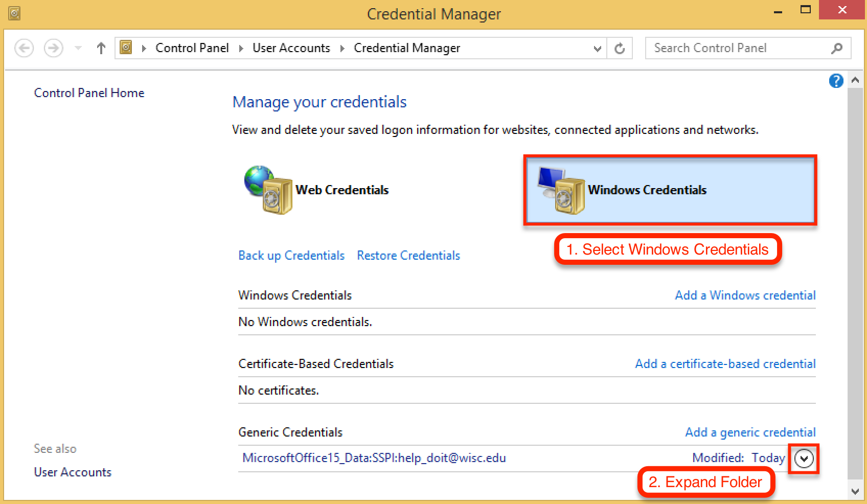Click the Credential Manager icon in the address bar
The height and width of the screenshot is (504, 867).
126,48
